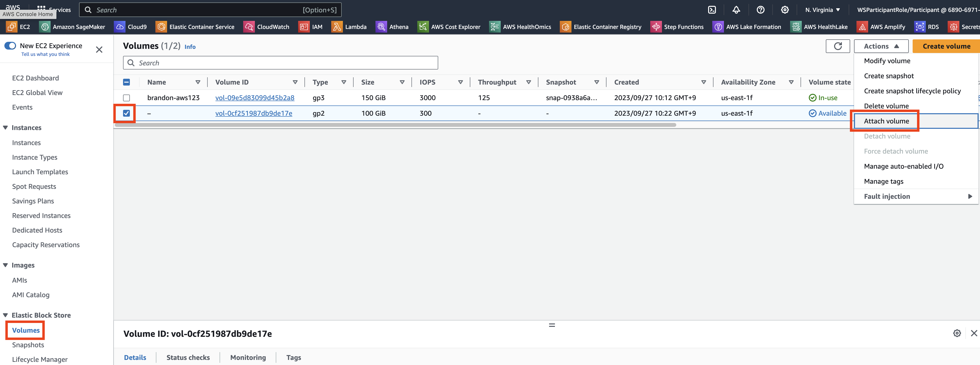The image size is (980, 365).
Task: Open Cloud9 shortcut icon
Action: pos(119,27)
